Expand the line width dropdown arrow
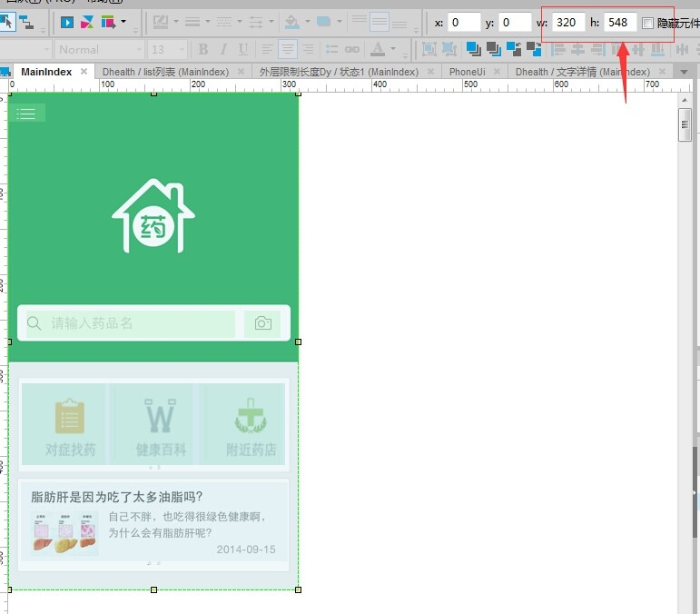700x614 pixels. point(208,21)
